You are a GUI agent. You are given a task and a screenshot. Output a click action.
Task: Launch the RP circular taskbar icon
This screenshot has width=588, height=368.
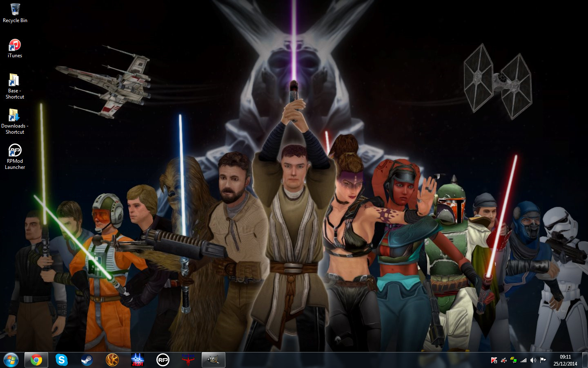[163, 360]
